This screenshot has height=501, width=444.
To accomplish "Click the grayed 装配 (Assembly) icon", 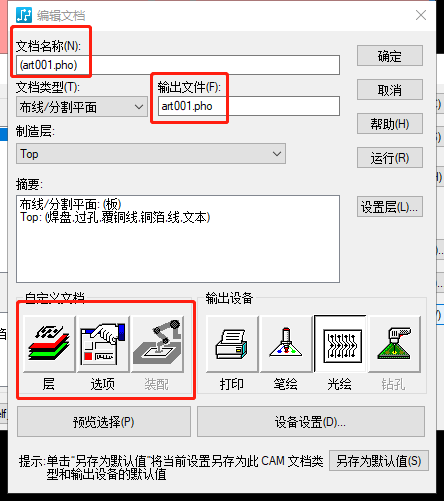I will [157, 344].
